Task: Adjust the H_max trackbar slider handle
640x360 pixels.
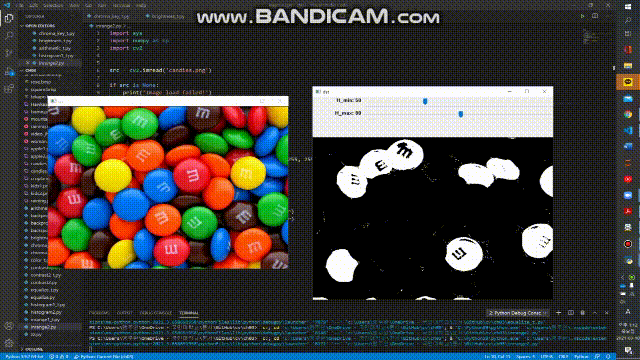Action: pyautogui.click(x=461, y=113)
